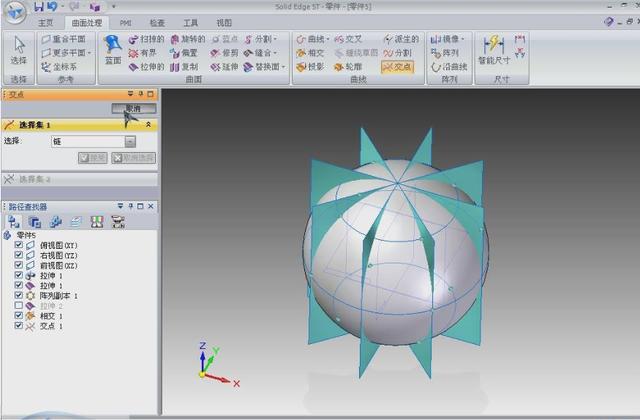Click the 智能尺寸 smart dimension icon
Image resolution: width=640 pixels, height=420 pixels.
[x=493, y=52]
